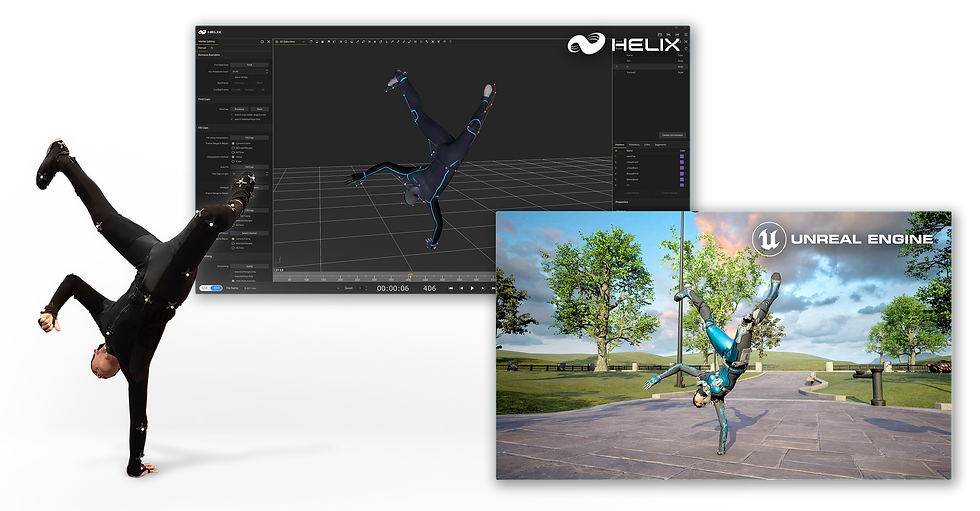The width and height of the screenshot is (980, 511).
Task: Click Next button in Find Gaps
Action: 259,109
